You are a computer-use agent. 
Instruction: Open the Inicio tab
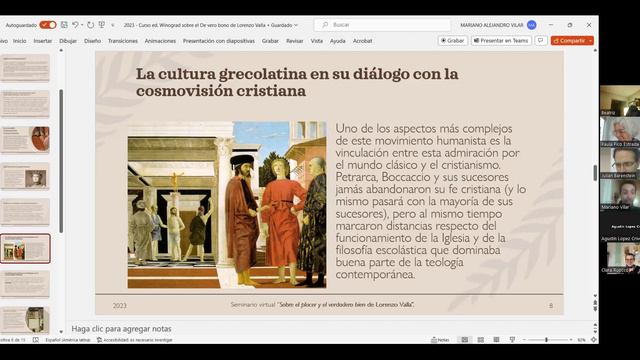coord(20,41)
